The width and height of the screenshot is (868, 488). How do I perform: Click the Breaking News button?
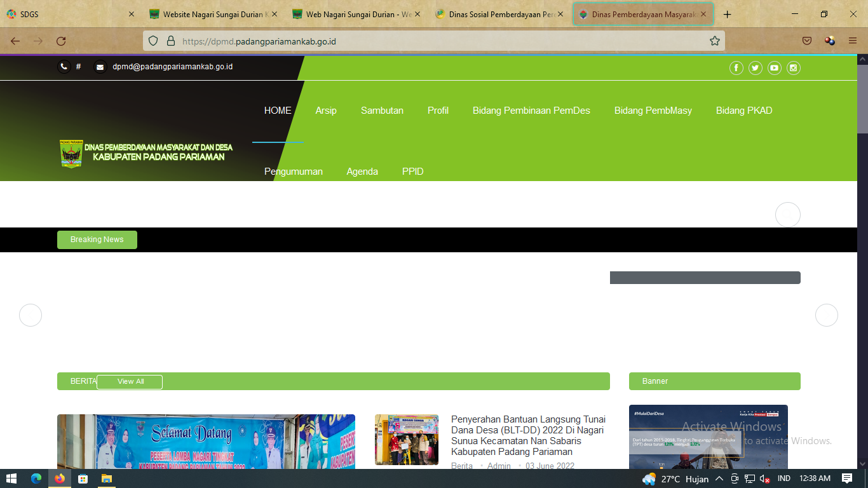(x=97, y=240)
